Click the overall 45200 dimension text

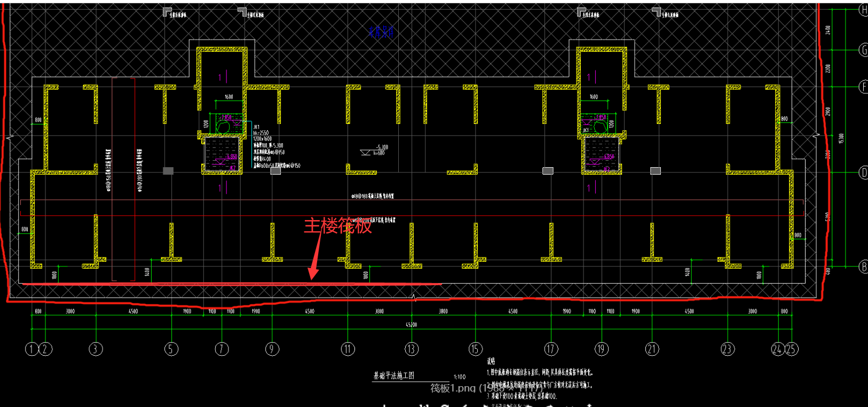pyautogui.click(x=412, y=325)
